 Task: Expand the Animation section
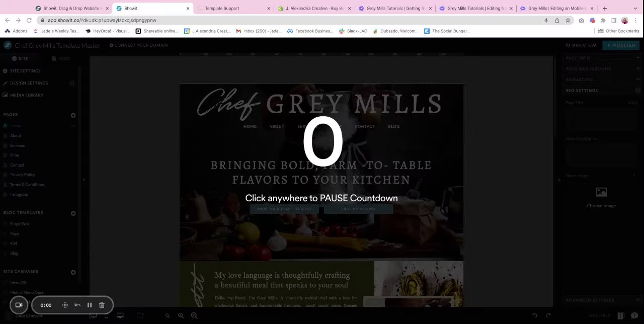click(x=603, y=79)
